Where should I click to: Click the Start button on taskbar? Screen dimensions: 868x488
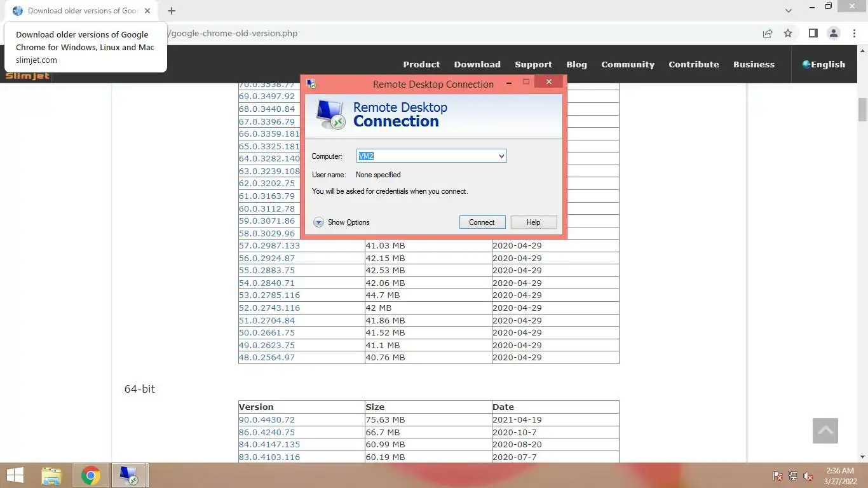[15, 475]
